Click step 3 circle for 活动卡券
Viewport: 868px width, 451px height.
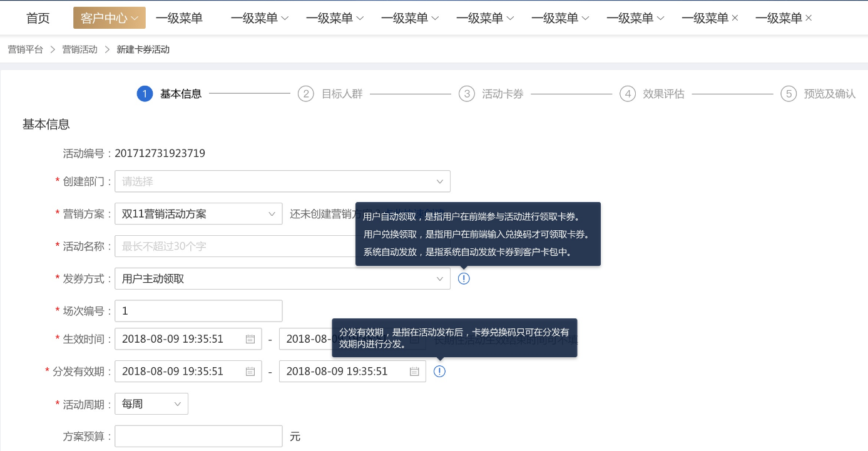click(466, 94)
